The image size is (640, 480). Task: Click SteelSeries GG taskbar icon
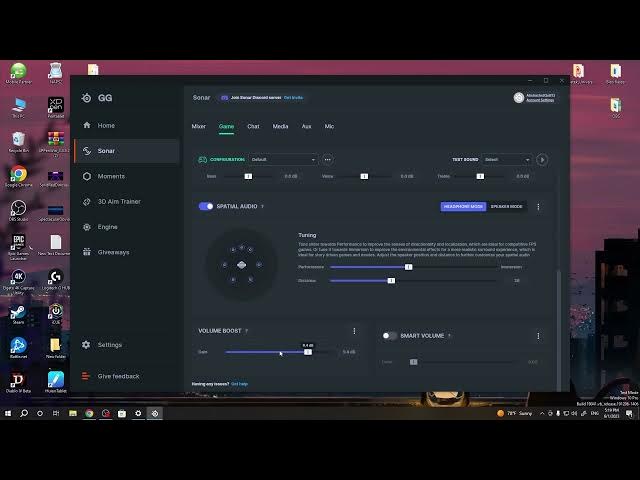pos(155,413)
